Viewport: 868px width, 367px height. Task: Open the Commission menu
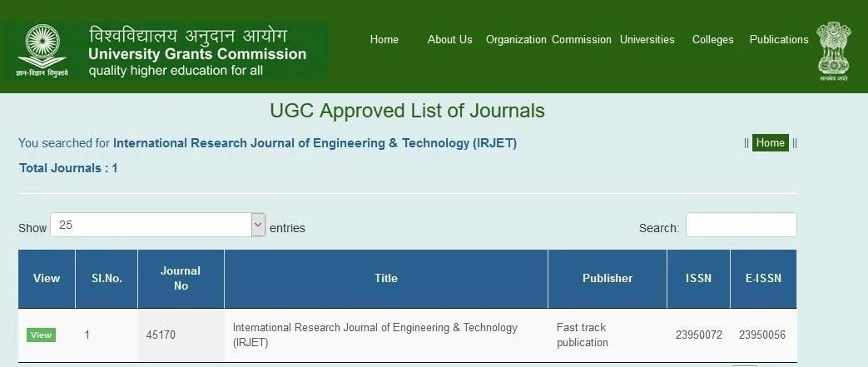point(581,39)
